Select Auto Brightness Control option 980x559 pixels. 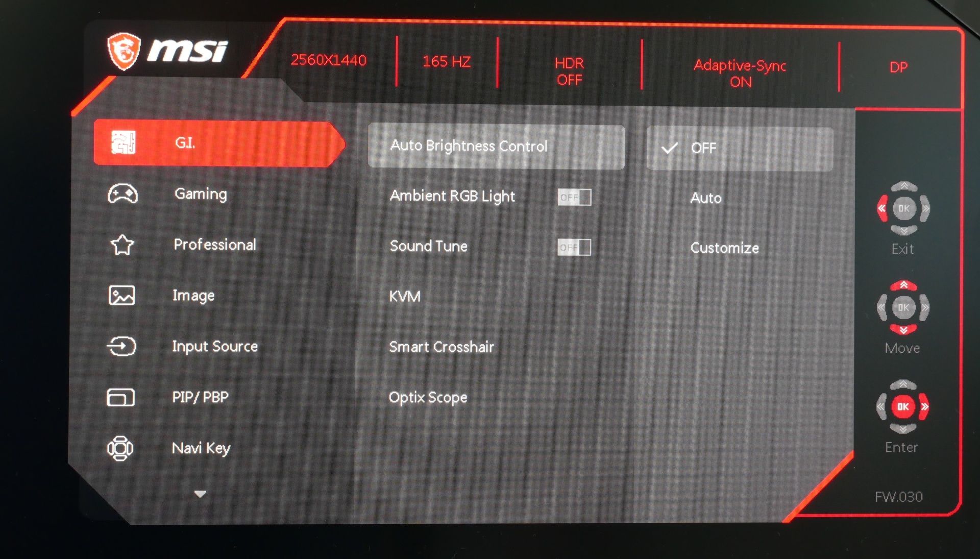[496, 147]
